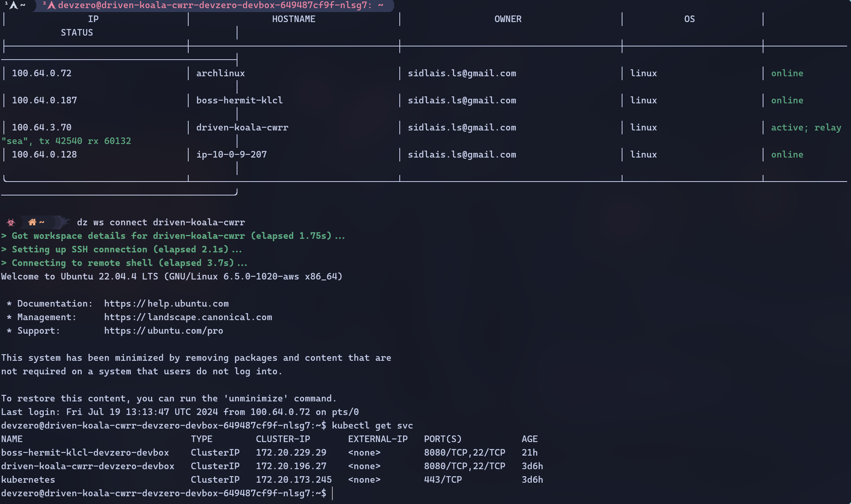Open the https://ubuntu.com/pro support link
The image size is (851, 504).
click(x=163, y=331)
